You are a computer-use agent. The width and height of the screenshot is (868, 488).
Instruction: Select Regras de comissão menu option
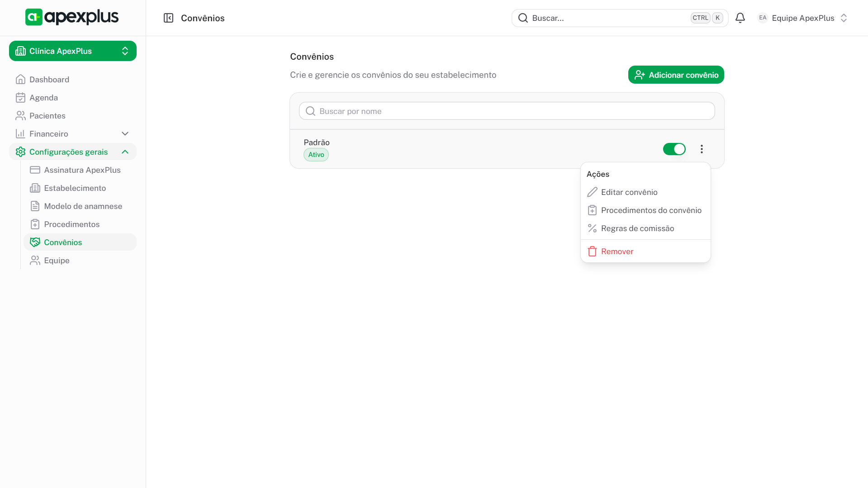pyautogui.click(x=637, y=228)
